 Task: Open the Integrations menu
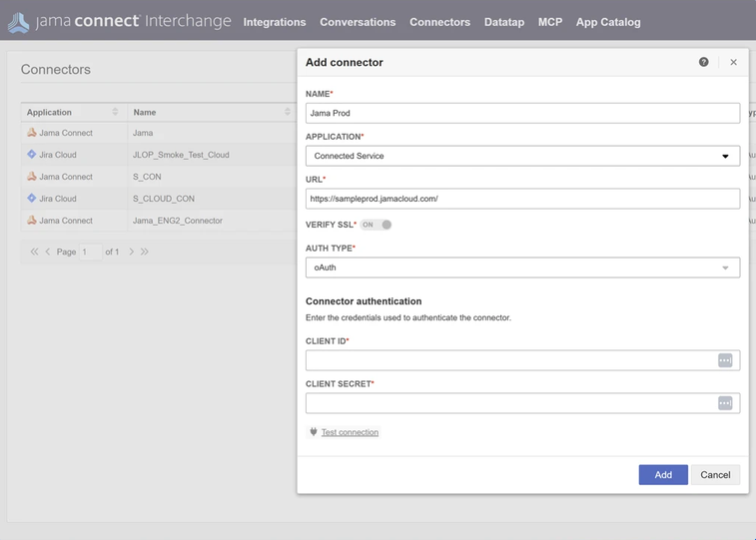point(275,22)
